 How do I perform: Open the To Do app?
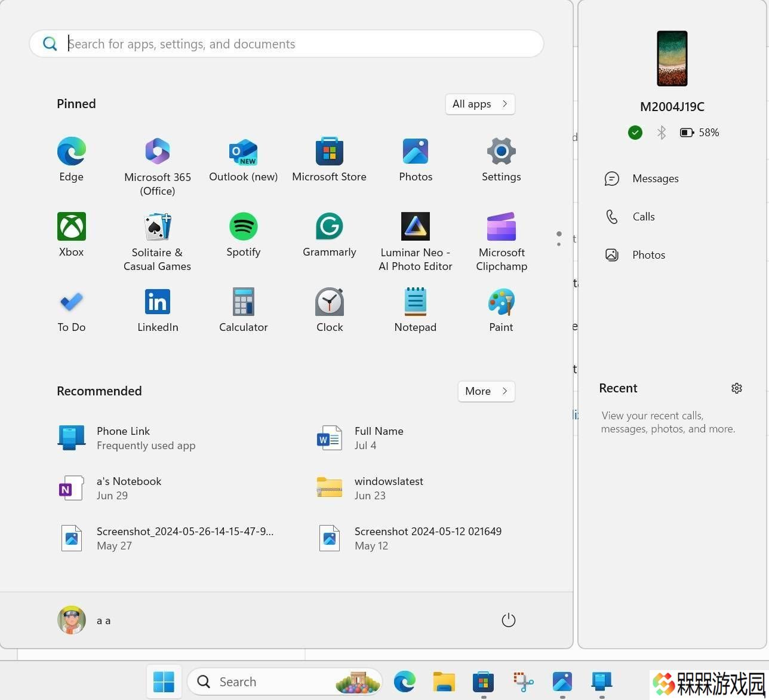coord(72,310)
